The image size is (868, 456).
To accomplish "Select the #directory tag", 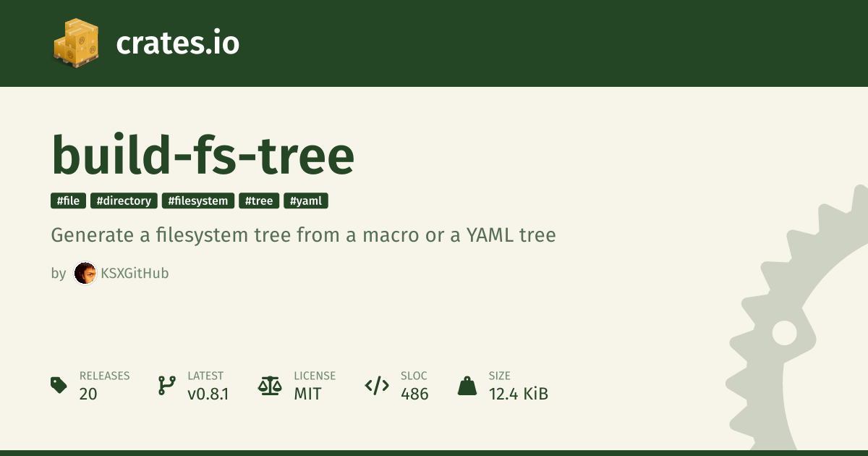I will [x=124, y=201].
